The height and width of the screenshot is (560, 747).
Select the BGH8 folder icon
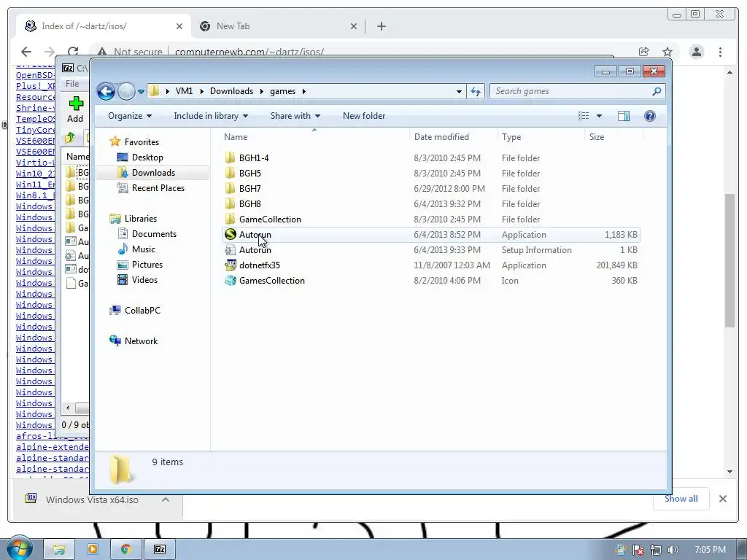click(230, 204)
